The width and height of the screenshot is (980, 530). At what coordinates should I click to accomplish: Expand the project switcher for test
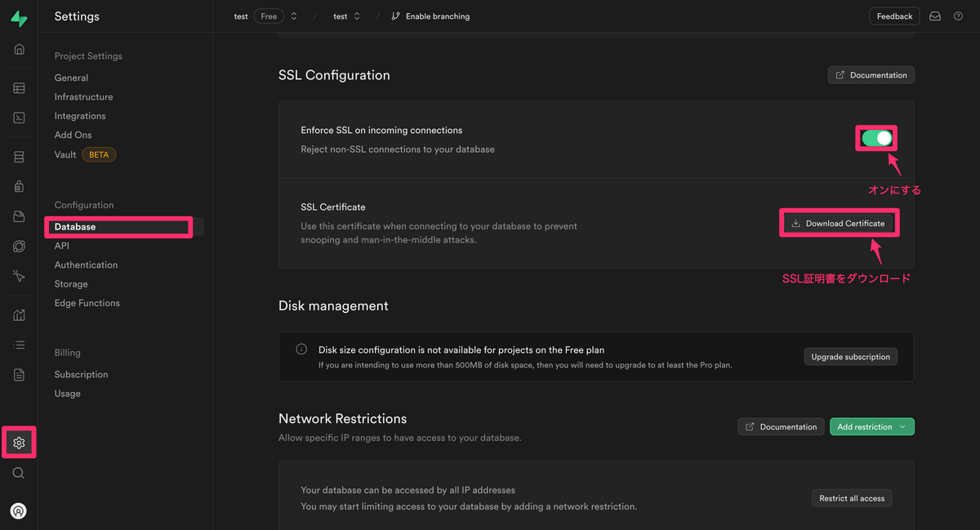357,16
